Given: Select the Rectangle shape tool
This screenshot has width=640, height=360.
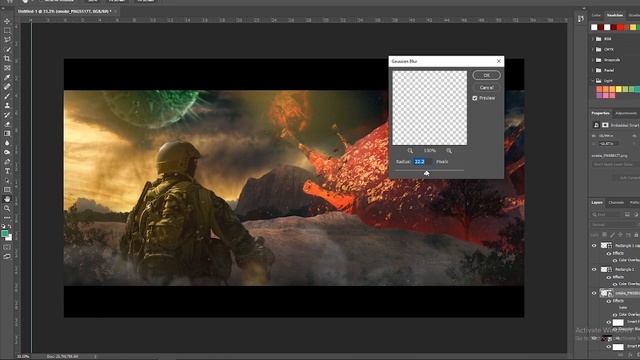Looking at the screenshot, I should [x=7, y=190].
